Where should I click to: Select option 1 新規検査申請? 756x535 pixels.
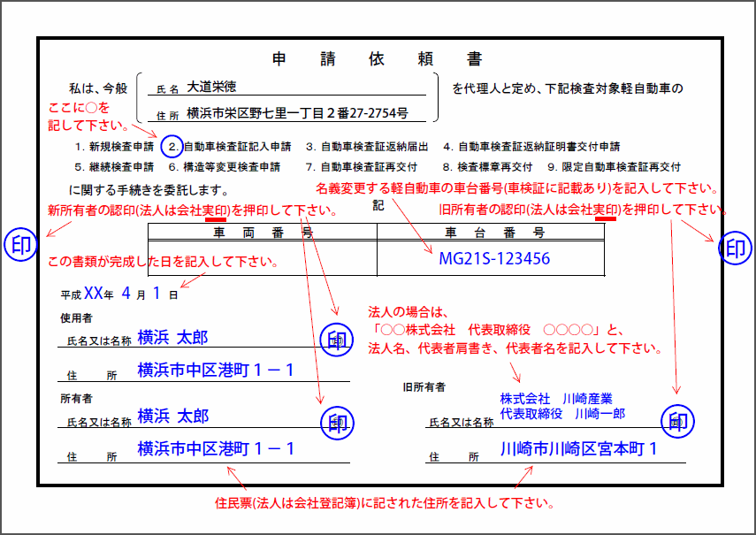click(115, 147)
